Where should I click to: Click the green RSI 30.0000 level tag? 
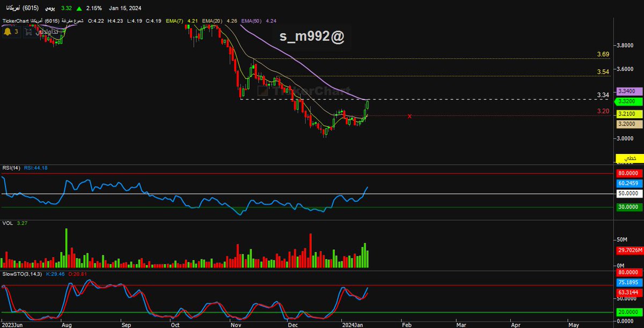tap(628, 207)
